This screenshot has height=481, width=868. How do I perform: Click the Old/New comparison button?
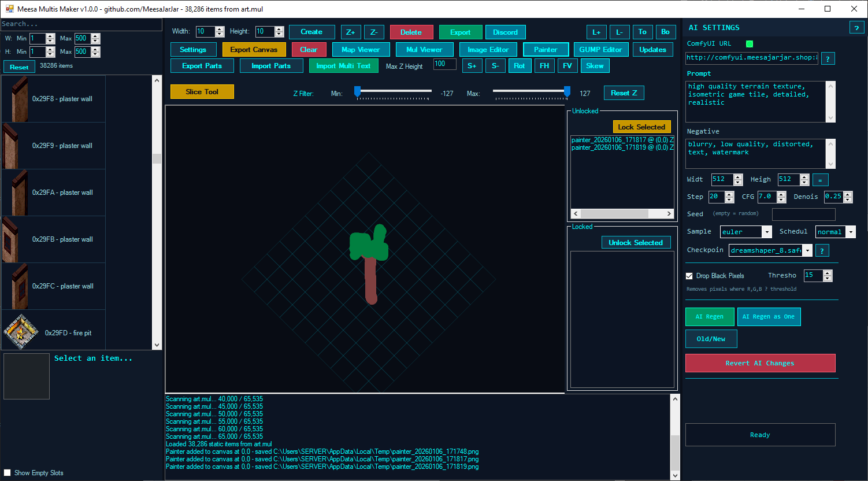pos(711,339)
